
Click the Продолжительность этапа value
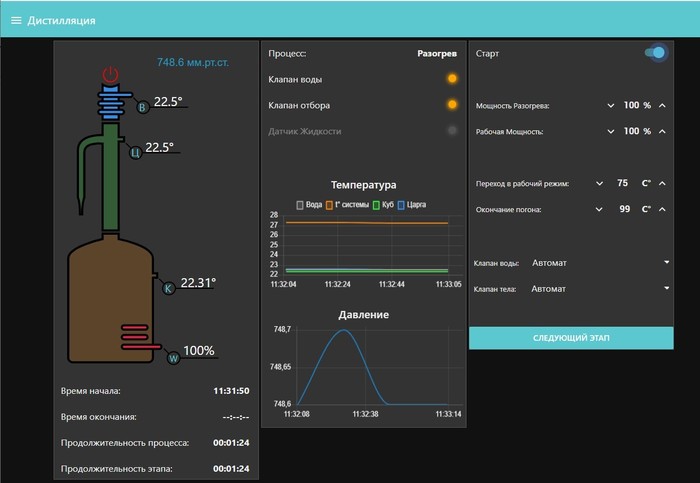point(231,469)
